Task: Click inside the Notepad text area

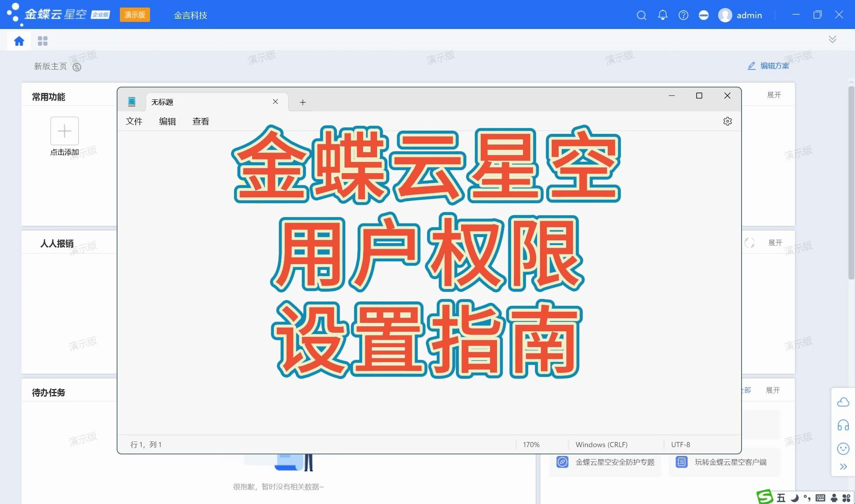Action: (429, 283)
